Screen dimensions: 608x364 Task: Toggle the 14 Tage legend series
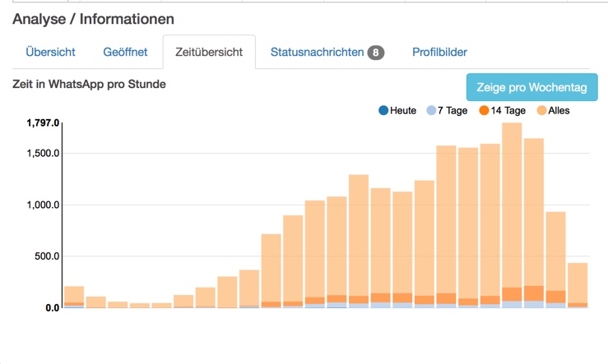(x=502, y=110)
